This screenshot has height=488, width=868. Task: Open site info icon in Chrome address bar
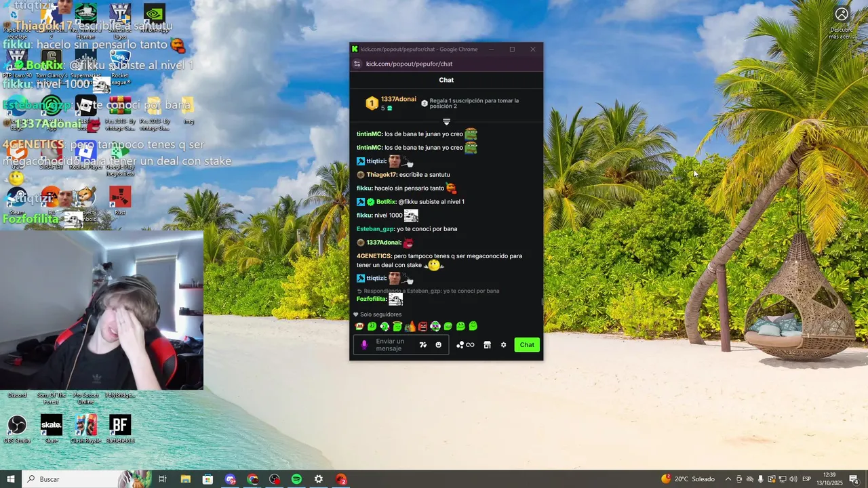coord(357,64)
